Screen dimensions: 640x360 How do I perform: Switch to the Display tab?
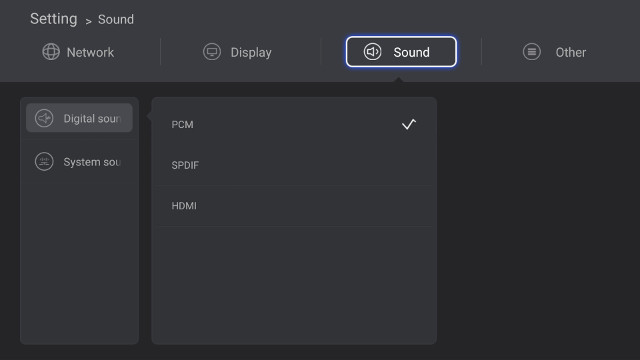[x=237, y=52]
